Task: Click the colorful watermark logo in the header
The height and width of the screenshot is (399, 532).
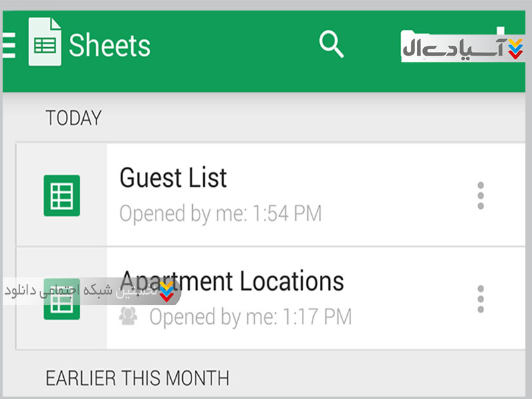Action: (515, 49)
